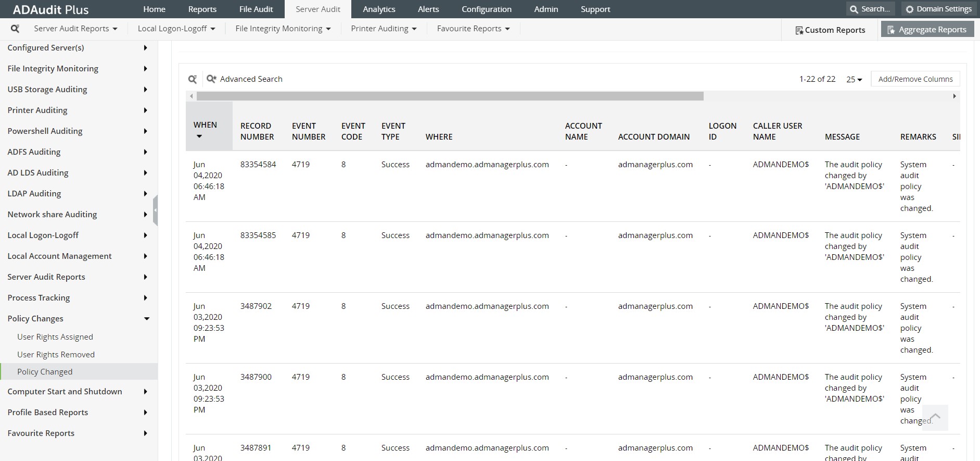Click the CALLER USER NAME column header

pos(778,131)
